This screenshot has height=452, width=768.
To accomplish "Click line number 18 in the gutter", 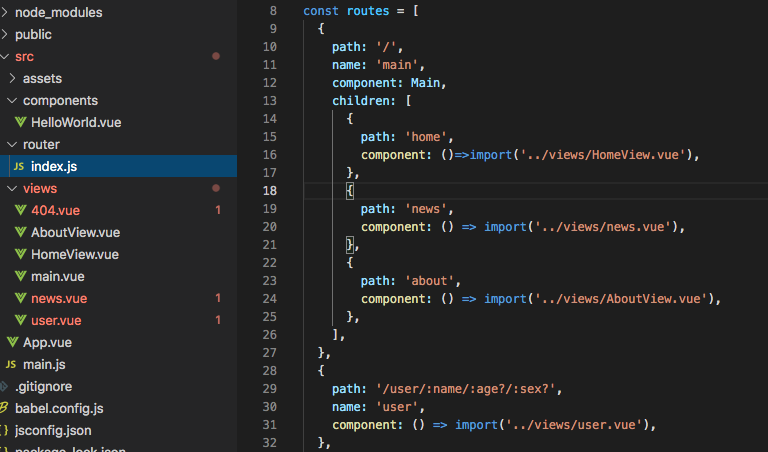I will 270,190.
